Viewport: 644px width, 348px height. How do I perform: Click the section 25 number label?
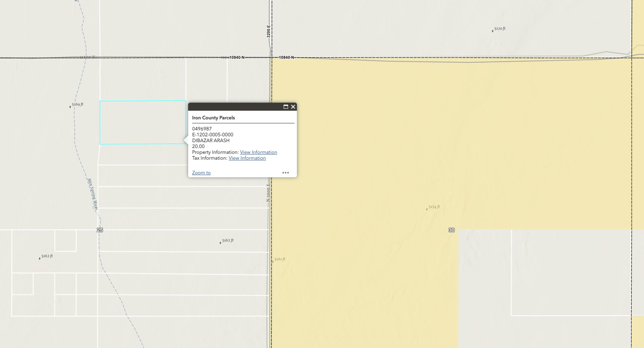coord(100,230)
